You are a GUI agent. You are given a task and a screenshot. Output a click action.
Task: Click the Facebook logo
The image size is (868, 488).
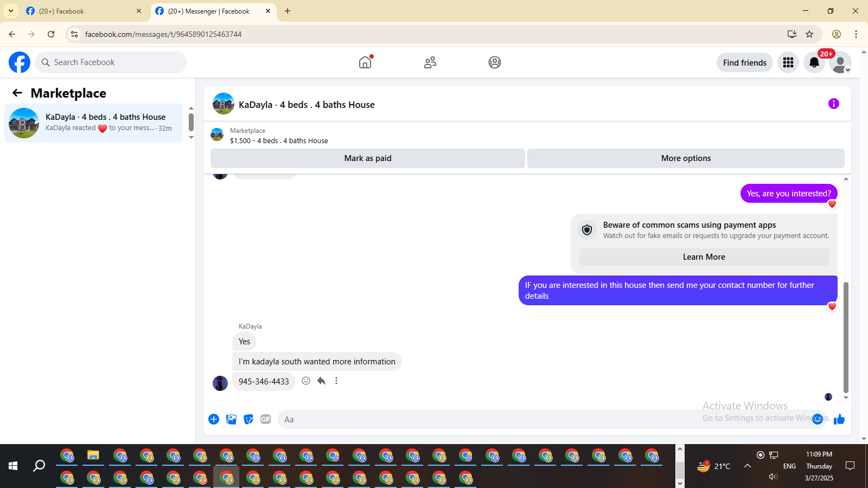(x=20, y=62)
